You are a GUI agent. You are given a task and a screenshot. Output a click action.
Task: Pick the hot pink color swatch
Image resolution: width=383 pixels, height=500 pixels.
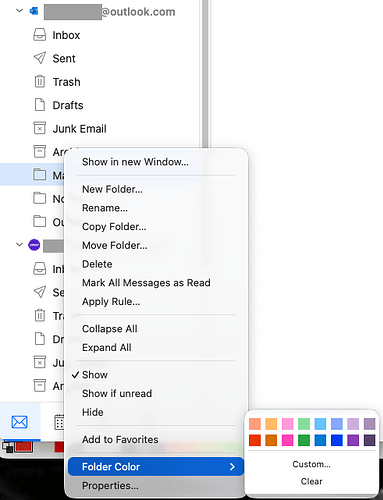click(x=288, y=440)
